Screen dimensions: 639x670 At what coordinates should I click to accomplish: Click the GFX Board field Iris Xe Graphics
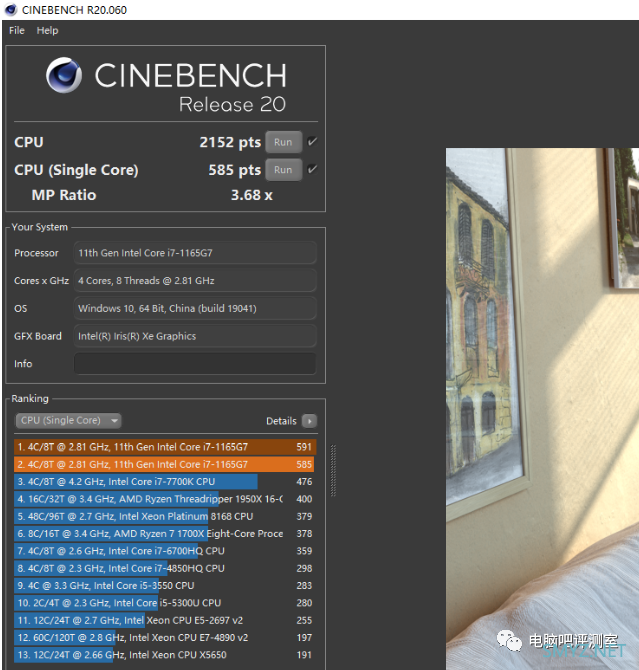point(195,336)
